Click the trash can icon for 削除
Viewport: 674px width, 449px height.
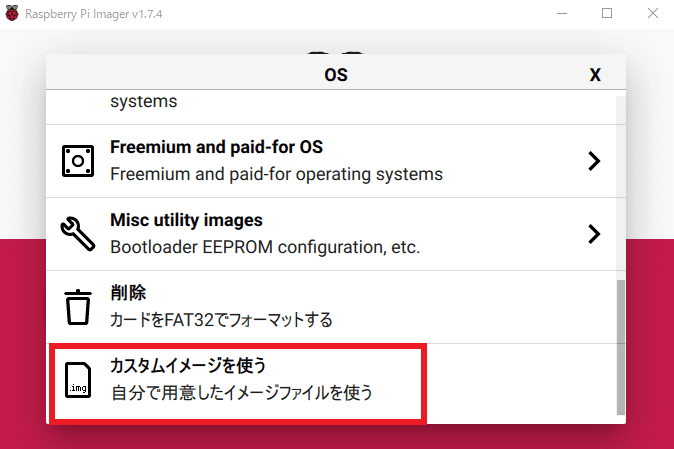click(x=78, y=307)
